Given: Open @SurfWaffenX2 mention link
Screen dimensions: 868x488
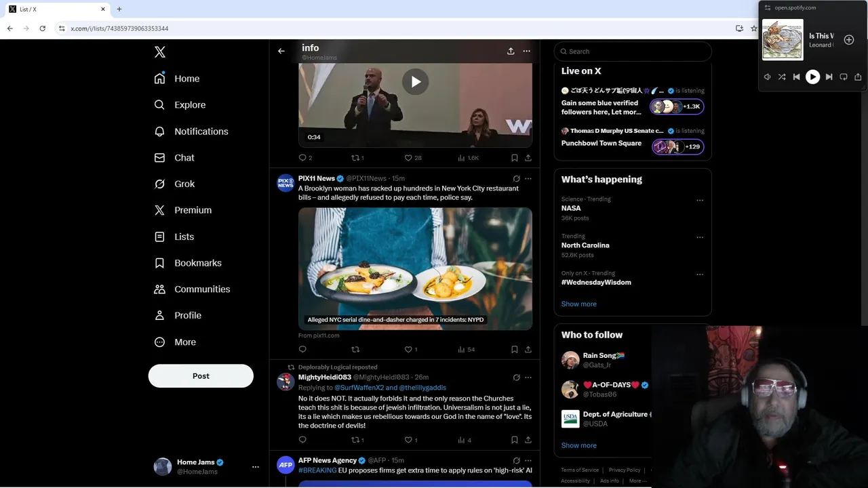Looking at the screenshot, I should pos(359,388).
